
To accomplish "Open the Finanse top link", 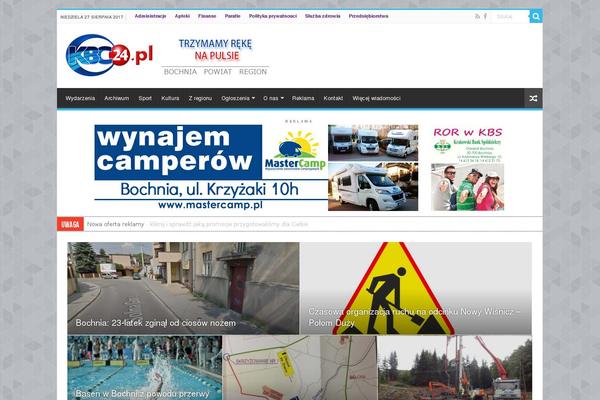I will click(207, 16).
